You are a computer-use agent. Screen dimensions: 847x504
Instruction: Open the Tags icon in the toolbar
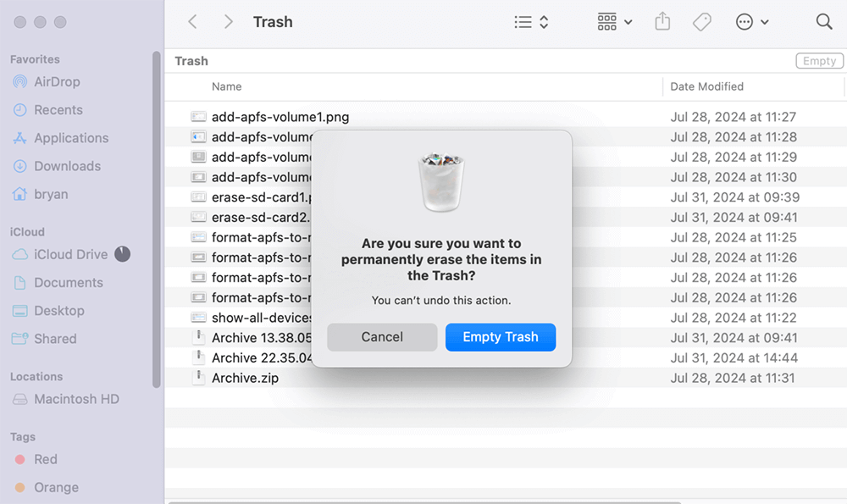point(702,21)
